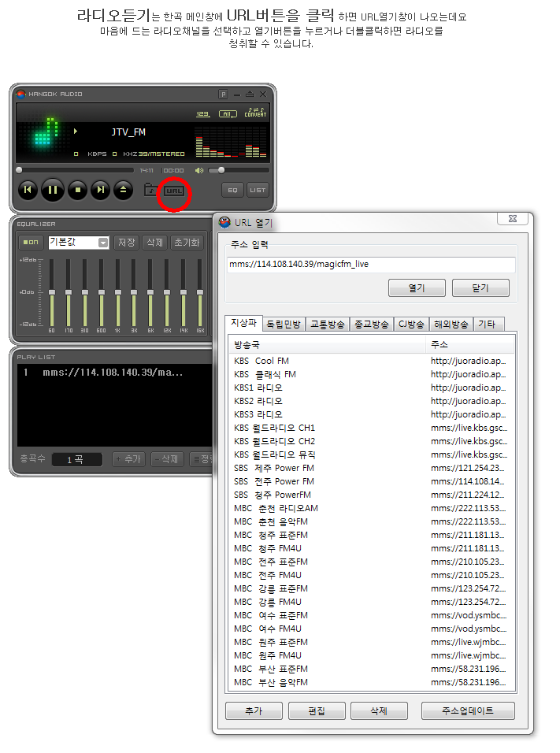Adjust the player volume slider
This screenshot has width=560, height=753.
pyautogui.click(x=239, y=170)
